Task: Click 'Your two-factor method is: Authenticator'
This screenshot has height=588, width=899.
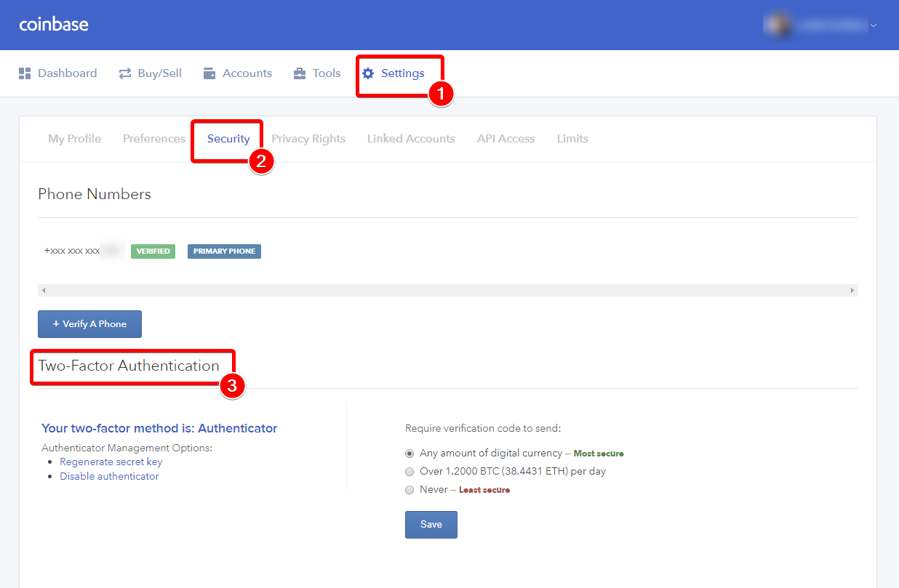Action: [x=159, y=428]
